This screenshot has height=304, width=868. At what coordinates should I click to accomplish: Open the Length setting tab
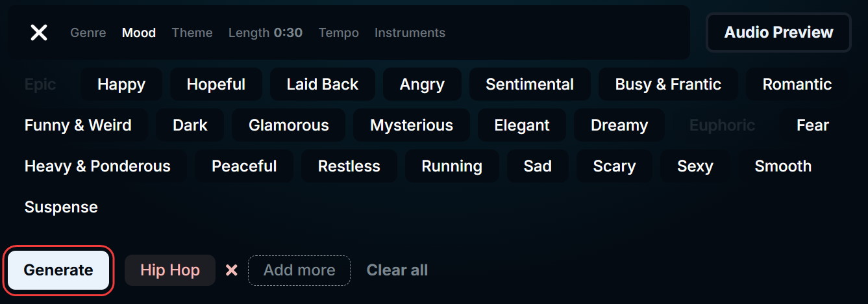click(x=266, y=32)
